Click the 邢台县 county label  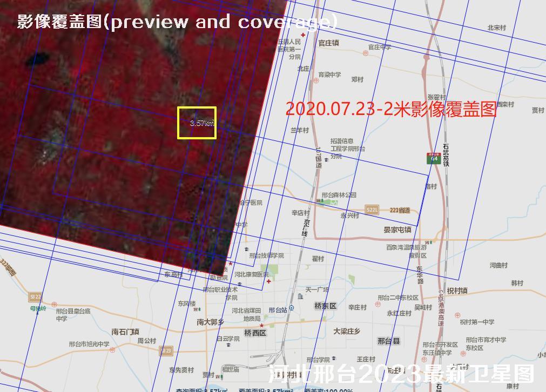(388, 341)
